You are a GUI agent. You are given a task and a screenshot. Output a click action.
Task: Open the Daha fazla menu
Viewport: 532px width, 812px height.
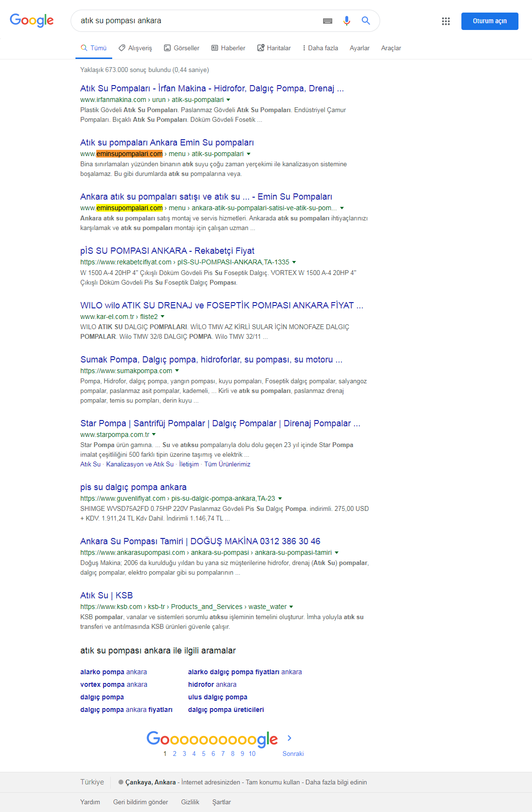(320, 48)
